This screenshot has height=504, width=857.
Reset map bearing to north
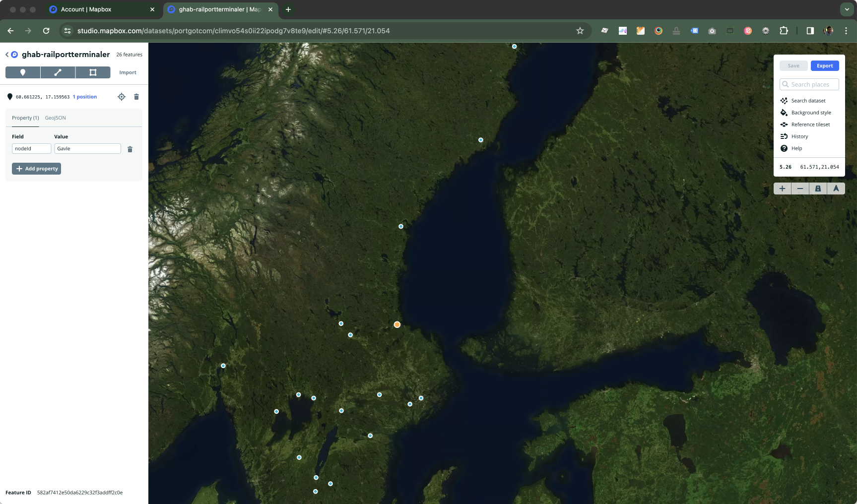[x=836, y=189]
